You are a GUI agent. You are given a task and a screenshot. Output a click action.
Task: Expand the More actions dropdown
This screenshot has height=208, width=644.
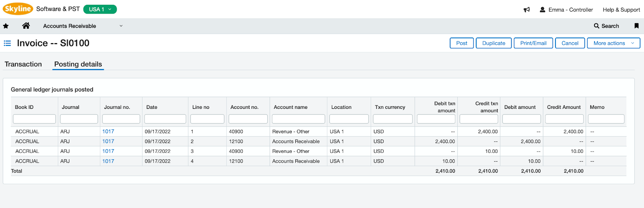[613, 43]
